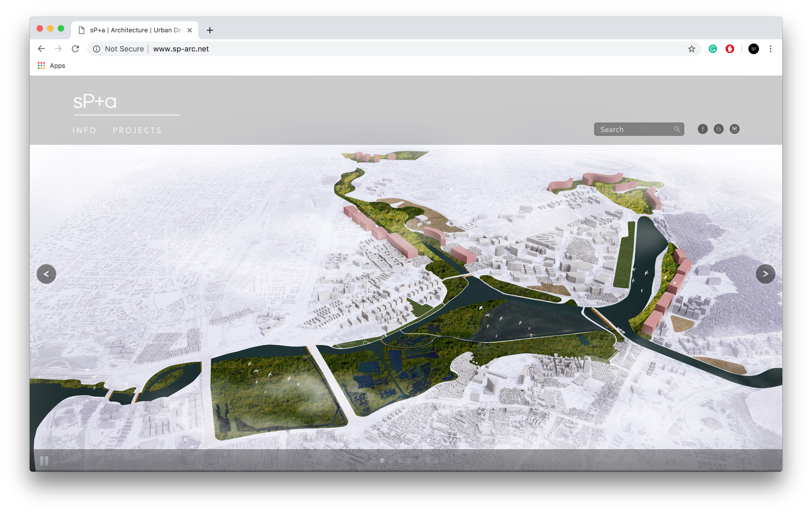Viewport: 812px width, 514px height.
Task: Open the Chrome three-dot menu
Action: click(770, 49)
